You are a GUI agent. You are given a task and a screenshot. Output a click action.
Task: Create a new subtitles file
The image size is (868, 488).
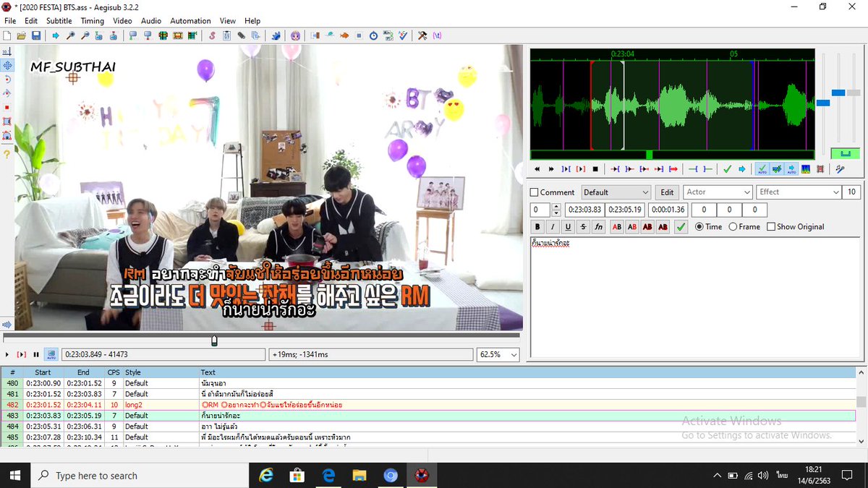[8, 35]
